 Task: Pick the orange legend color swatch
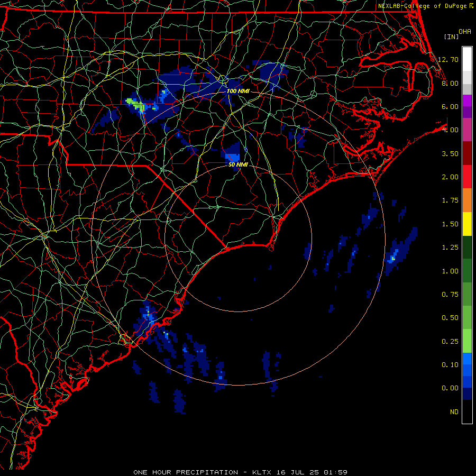[x=467, y=200]
